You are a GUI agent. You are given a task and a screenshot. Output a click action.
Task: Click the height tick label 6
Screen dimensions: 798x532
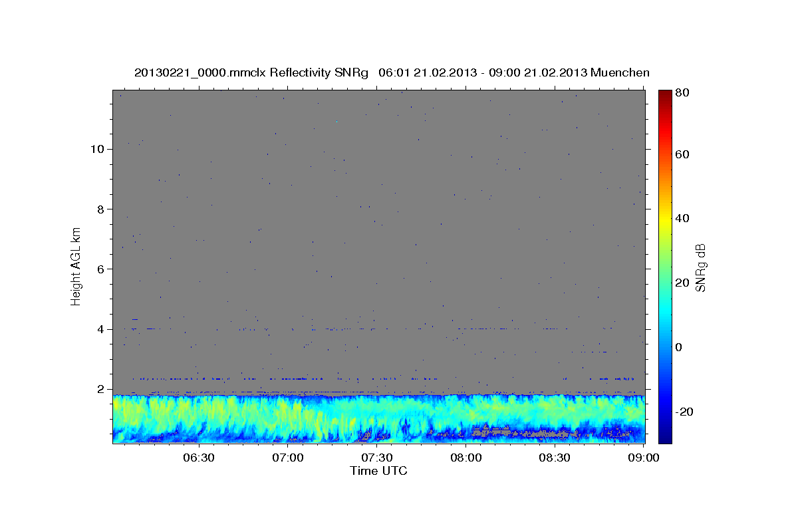[x=101, y=269]
